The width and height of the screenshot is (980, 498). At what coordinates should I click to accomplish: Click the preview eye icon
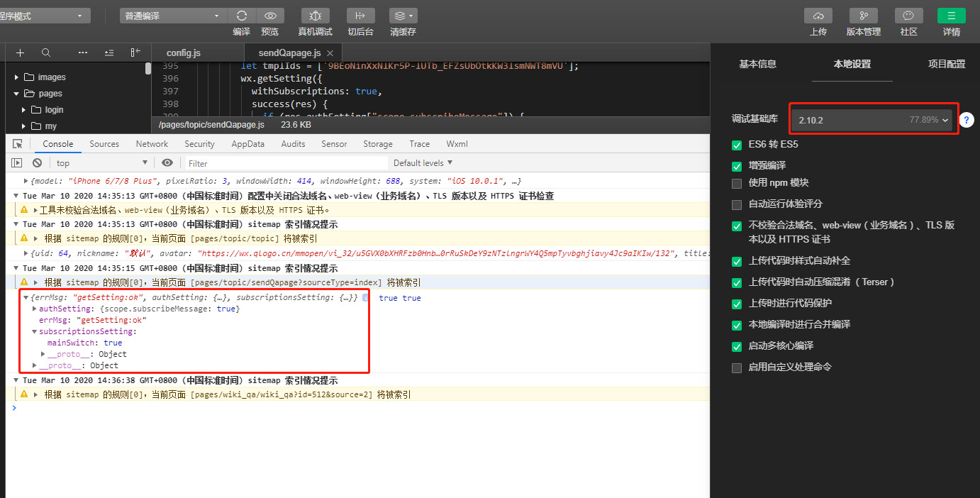point(270,16)
